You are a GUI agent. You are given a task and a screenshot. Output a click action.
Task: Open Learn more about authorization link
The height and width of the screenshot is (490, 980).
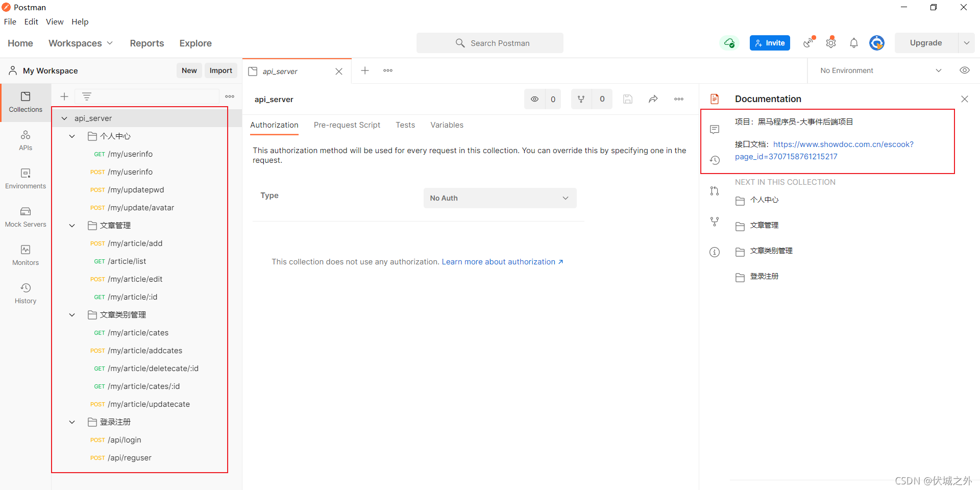tap(502, 262)
